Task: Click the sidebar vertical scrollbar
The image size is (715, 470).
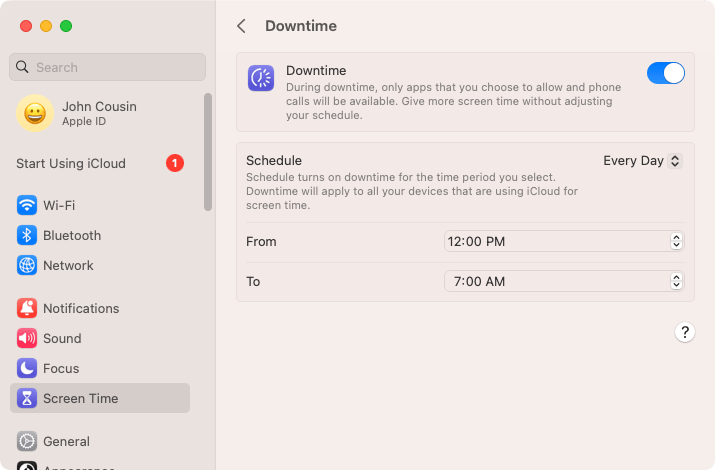Action: tap(208, 152)
